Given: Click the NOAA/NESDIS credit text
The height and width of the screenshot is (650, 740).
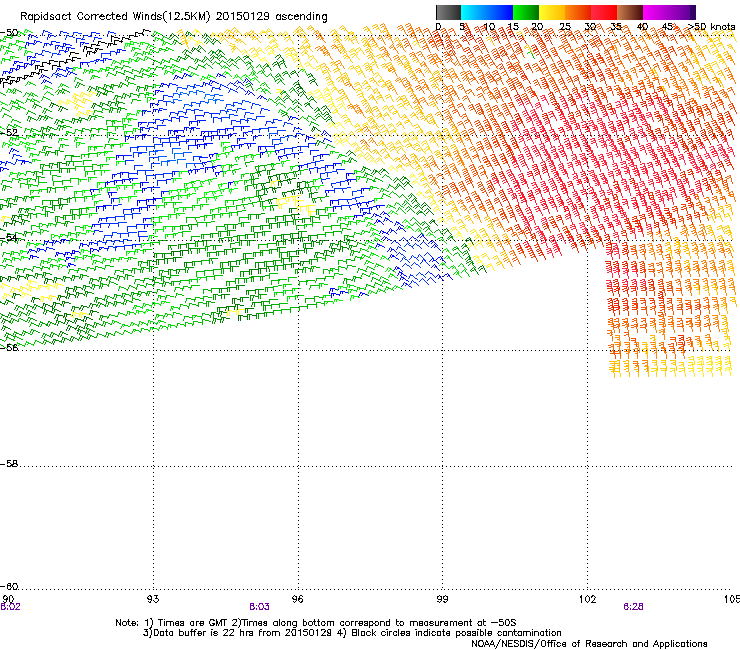Looking at the screenshot, I should [589, 644].
